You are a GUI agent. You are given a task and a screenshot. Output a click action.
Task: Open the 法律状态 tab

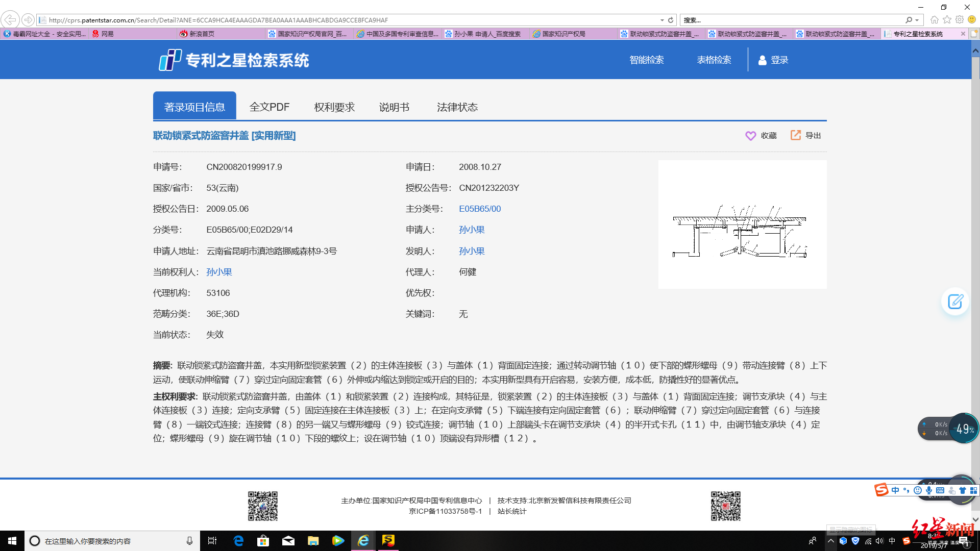pyautogui.click(x=457, y=107)
